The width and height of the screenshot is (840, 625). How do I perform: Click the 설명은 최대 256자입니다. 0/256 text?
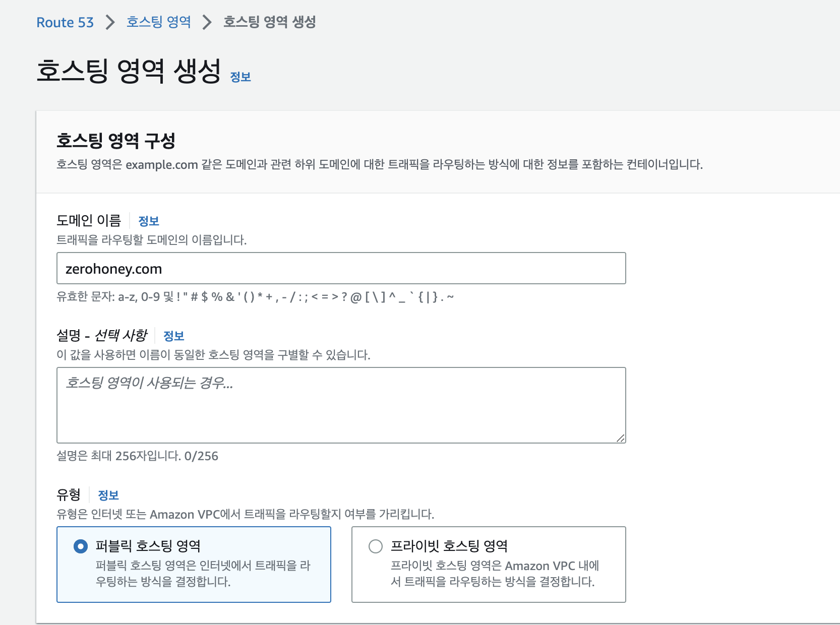pyautogui.click(x=137, y=456)
